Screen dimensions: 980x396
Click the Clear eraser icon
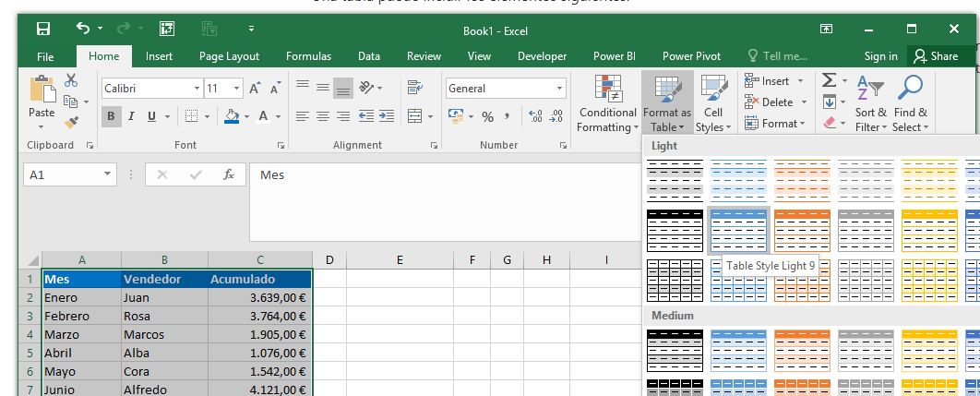830,124
